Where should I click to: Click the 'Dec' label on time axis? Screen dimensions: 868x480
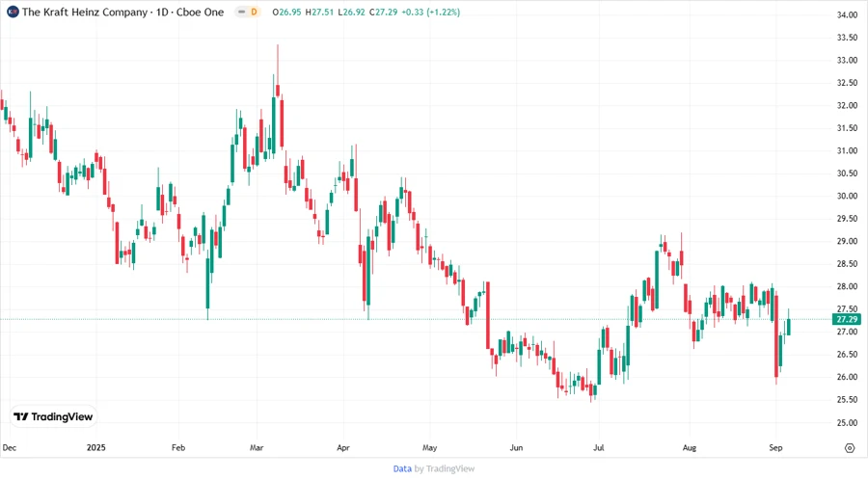tap(10, 448)
